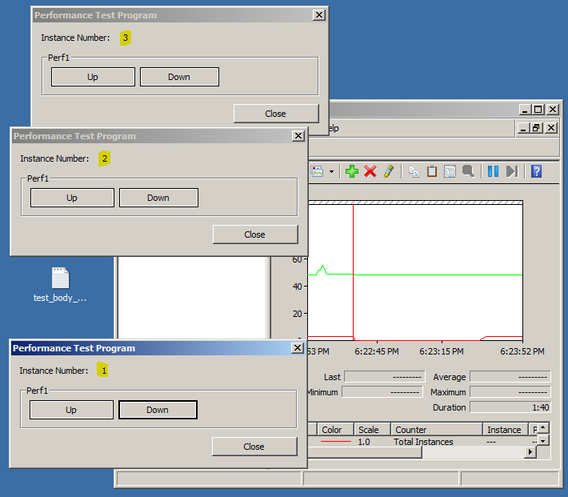The width and height of the screenshot is (568, 497).
Task: Click Instance Number value 1
Action: [104, 371]
